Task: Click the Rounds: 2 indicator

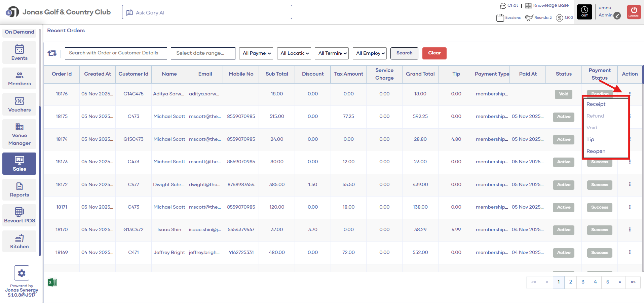Action: (538, 17)
